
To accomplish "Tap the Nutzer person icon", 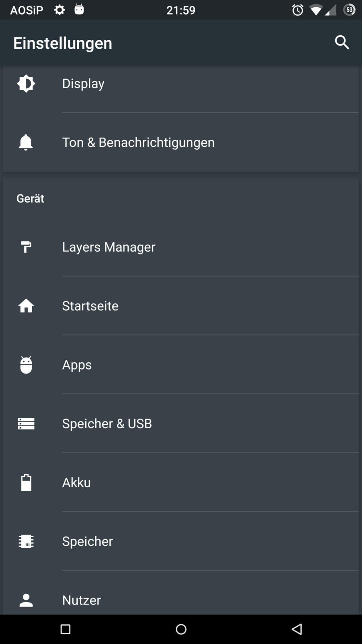I will [26, 600].
